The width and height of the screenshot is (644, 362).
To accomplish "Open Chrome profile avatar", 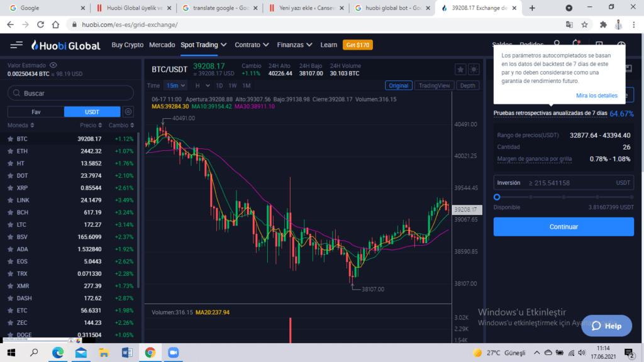I will 619,25.
